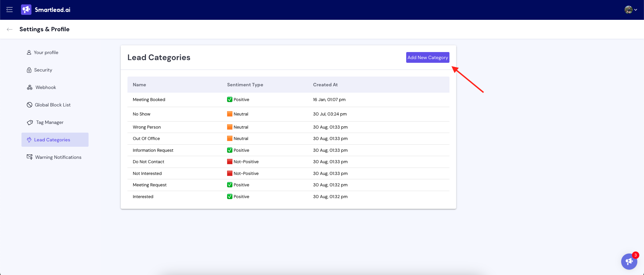Select Lead Categories in the sidebar
Image resolution: width=644 pixels, height=275 pixels.
52,140
